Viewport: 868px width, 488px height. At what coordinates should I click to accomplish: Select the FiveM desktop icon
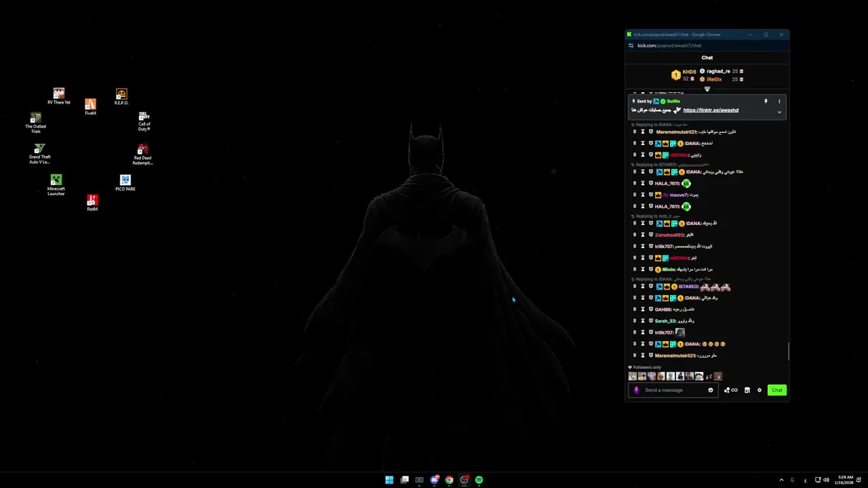click(x=90, y=106)
